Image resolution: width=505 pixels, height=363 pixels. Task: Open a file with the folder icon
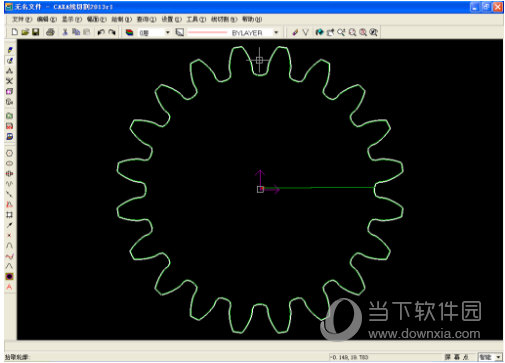pyautogui.click(x=25, y=32)
